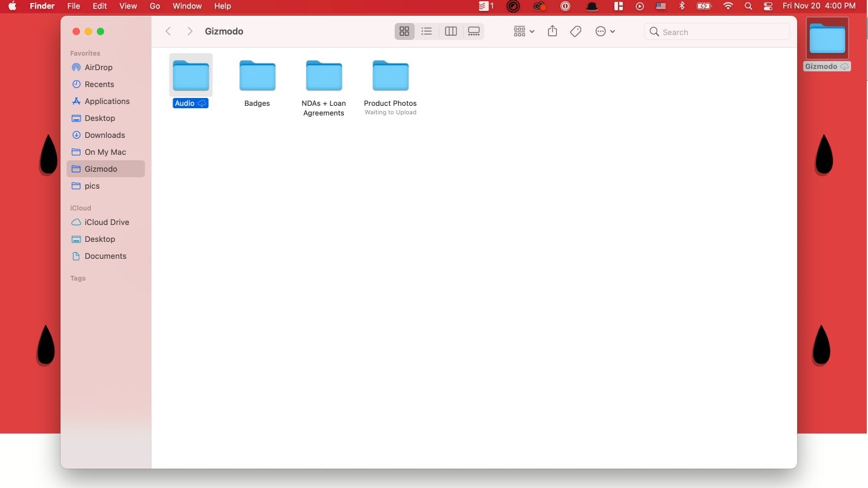Image resolution: width=868 pixels, height=488 pixels.
Task: Open the Share menu from the toolbar
Action: (552, 31)
